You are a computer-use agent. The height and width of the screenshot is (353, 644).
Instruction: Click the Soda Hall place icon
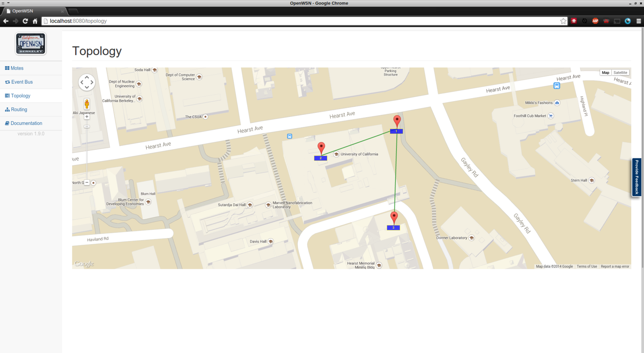point(155,70)
